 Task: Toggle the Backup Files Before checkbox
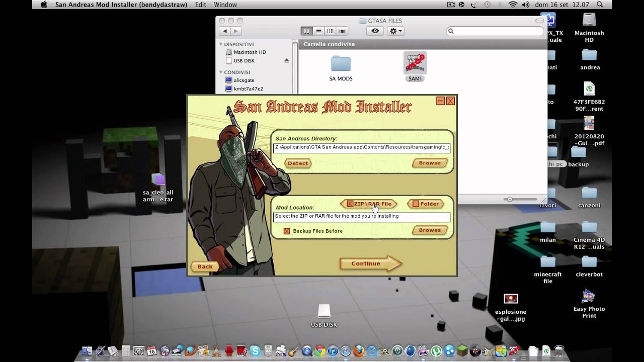pos(287,231)
